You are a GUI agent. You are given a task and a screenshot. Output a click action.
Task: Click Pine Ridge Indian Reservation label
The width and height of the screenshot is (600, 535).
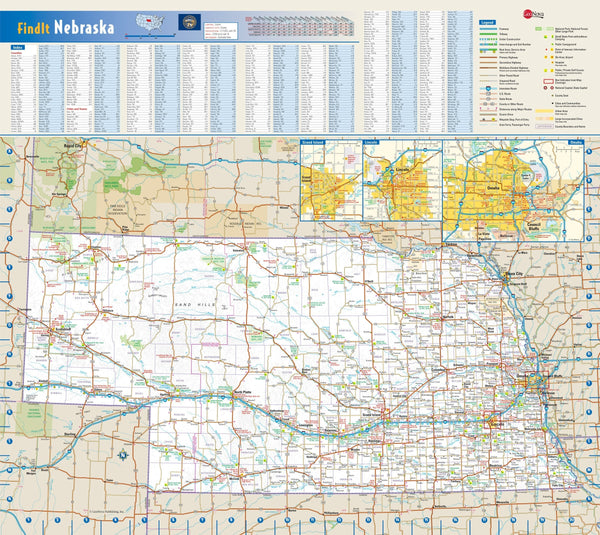(117, 209)
